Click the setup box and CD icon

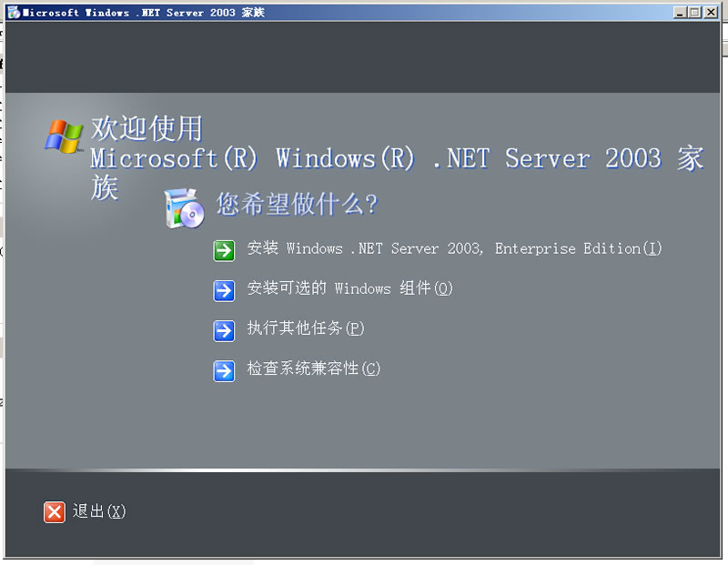185,208
